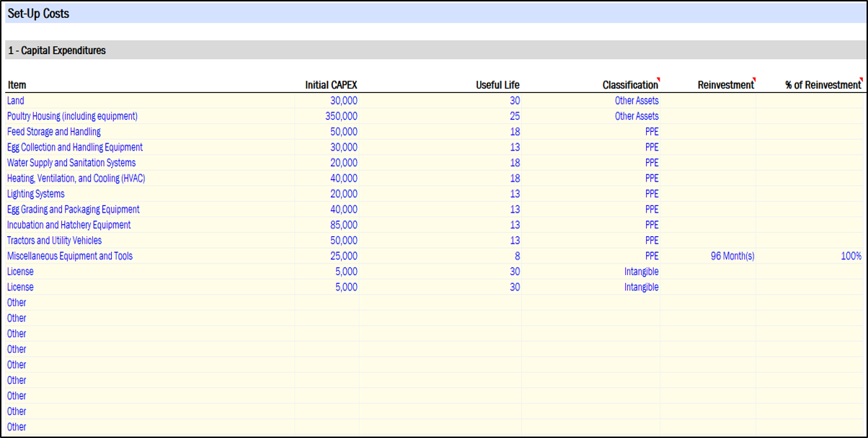Click Tractors and Utility Vehicles cell
The height and width of the screenshot is (438, 868).
pyautogui.click(x=150, y=241)
